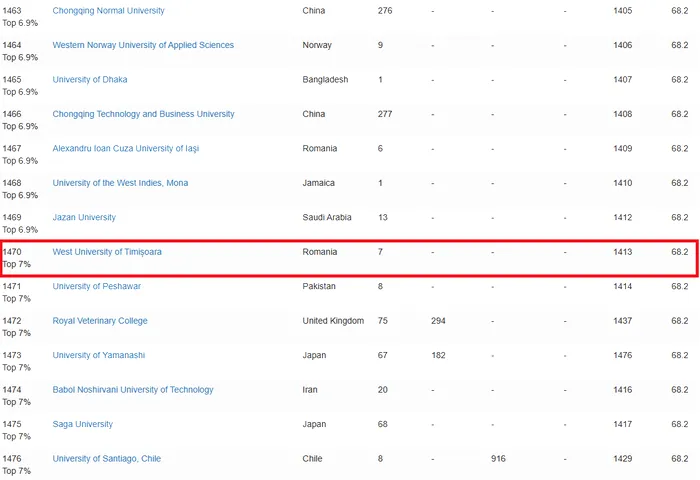Click national rank value 13

tap(383, 217)
